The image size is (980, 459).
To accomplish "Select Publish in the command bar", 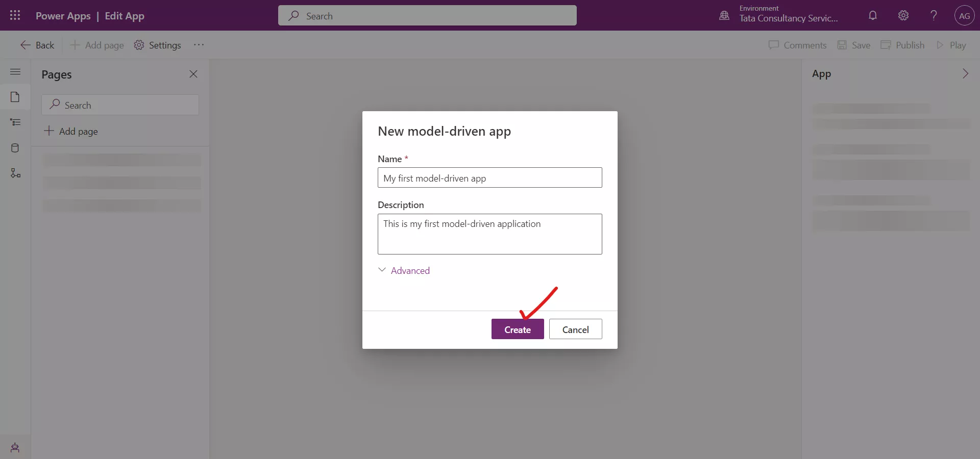I will 902,45.
